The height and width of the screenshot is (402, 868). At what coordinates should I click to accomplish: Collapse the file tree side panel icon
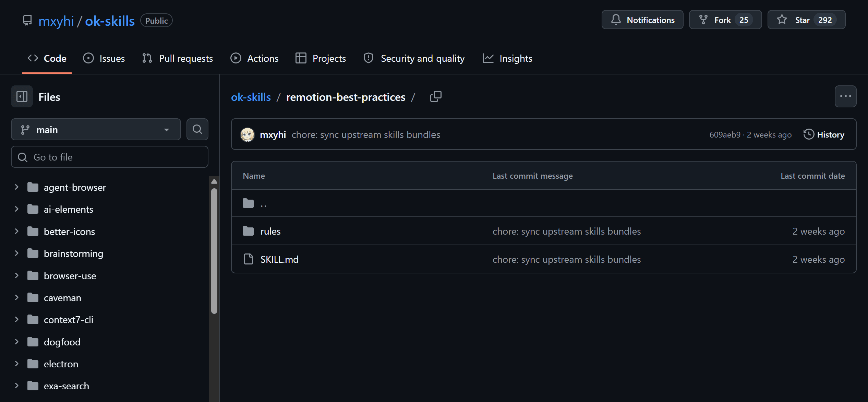tap(22, 97)
